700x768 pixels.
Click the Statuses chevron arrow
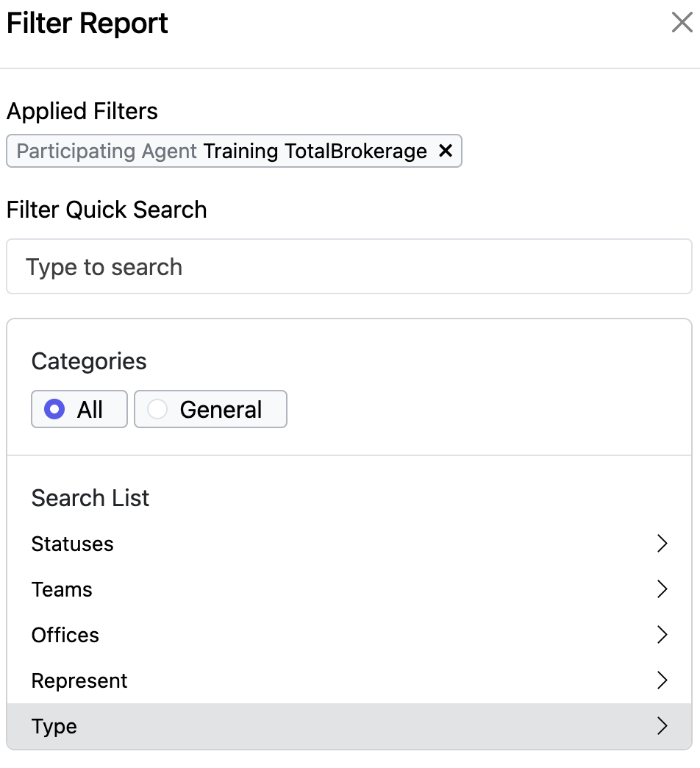click(x=662, y=543)
